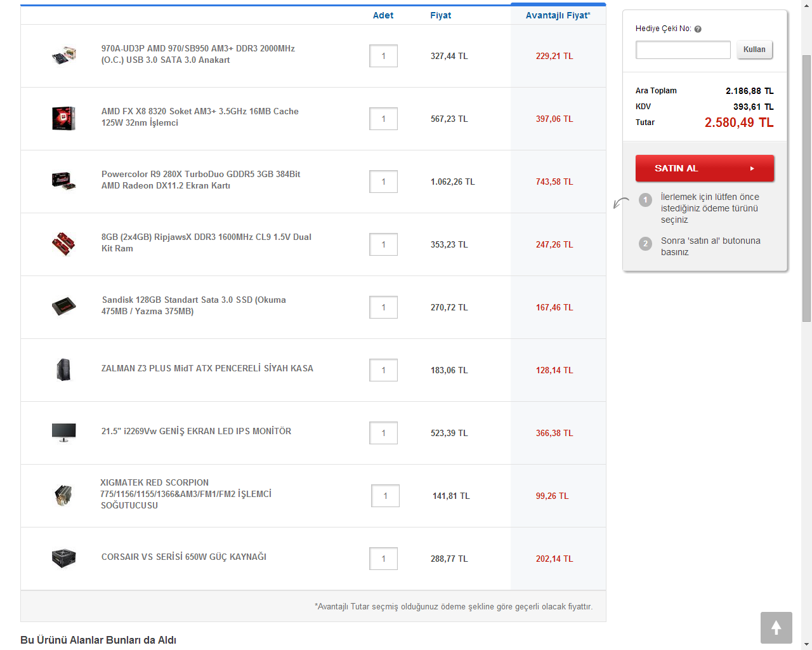This screenshot has width=812, height=650.
Task: Click the motherboard product thumbnail image
Action: (x=63, y=55)
